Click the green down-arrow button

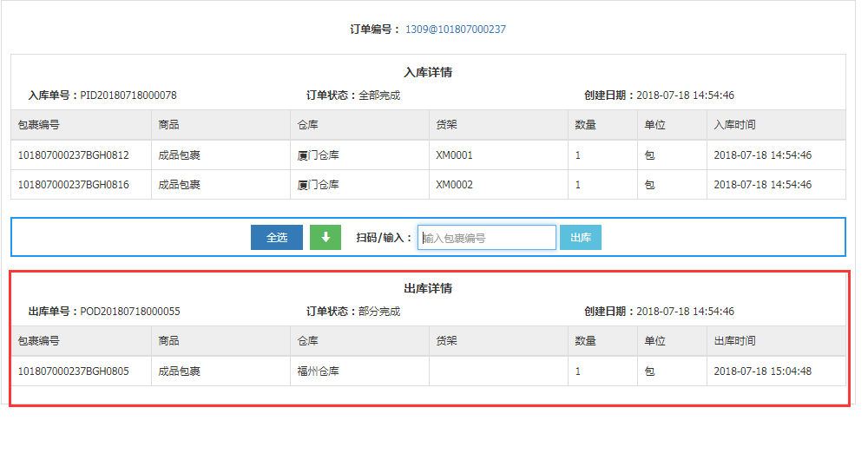325,238
